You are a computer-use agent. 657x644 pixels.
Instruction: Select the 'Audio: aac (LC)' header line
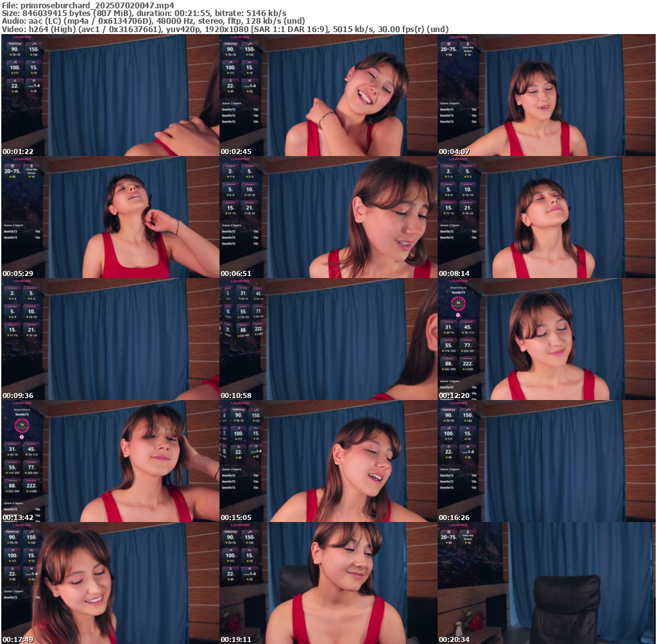pos(153,21)
